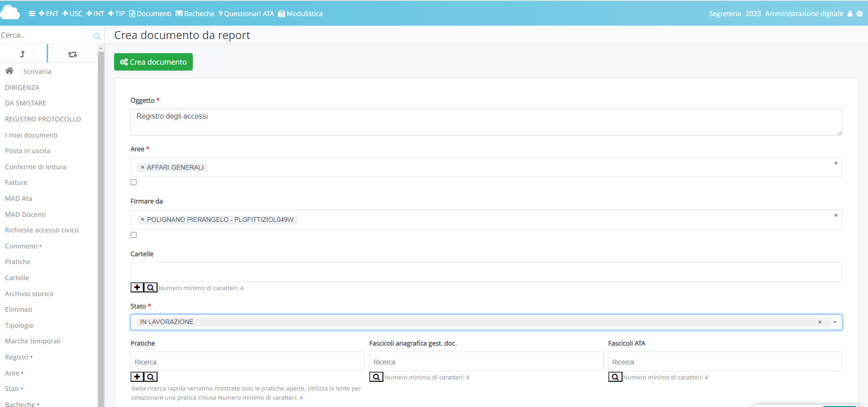Click Amministrazione digitale link
The height and width of the screenshot is (407, 868).
(804, 14)
